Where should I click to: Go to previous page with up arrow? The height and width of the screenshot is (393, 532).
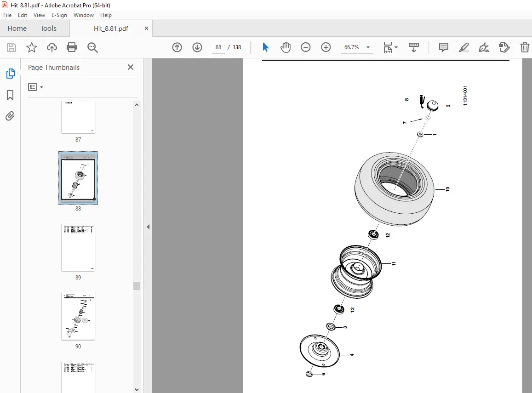coord(177,47)
